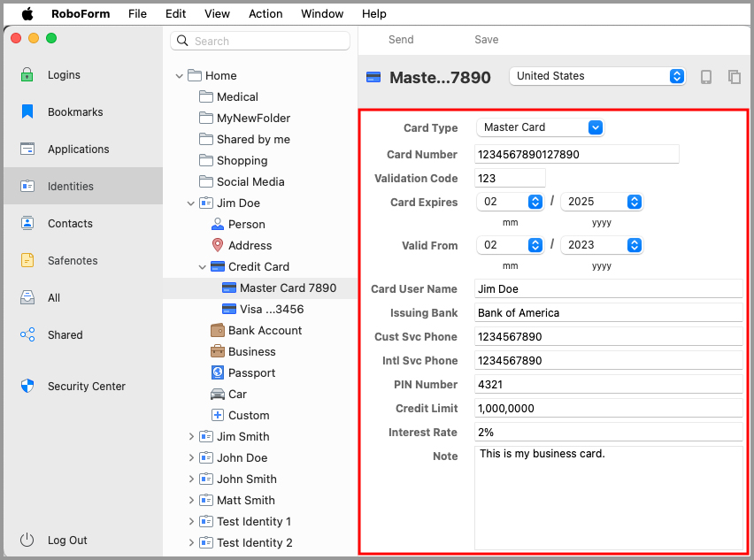The height and width of the screenshot is (560, 754).
Task: Open the Help menu
Action: click(374, 14)
